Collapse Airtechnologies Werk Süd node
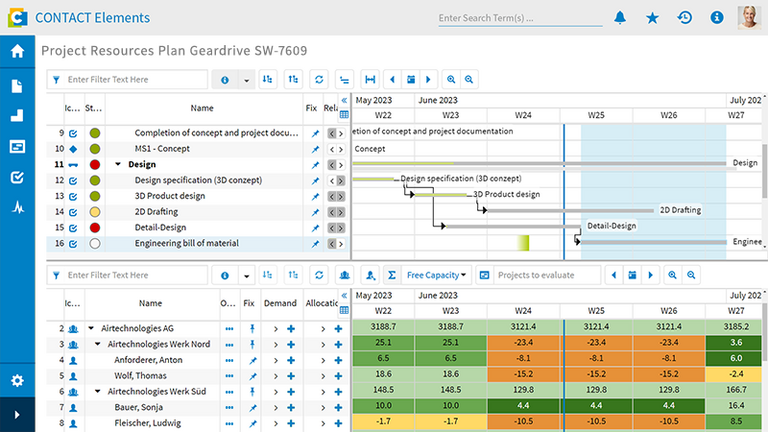Image resolution: width=768 pixels, height=432 pixels. tap(97, 391)
